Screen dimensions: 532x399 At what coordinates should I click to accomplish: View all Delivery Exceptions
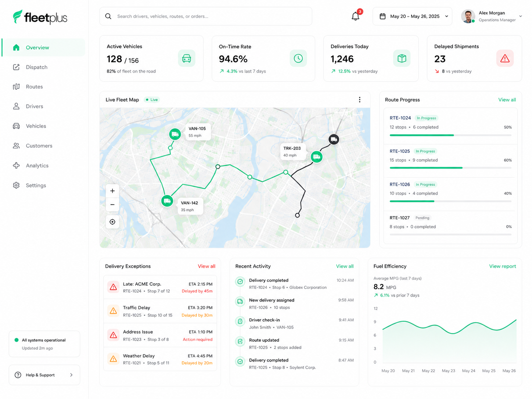point(206,266)
